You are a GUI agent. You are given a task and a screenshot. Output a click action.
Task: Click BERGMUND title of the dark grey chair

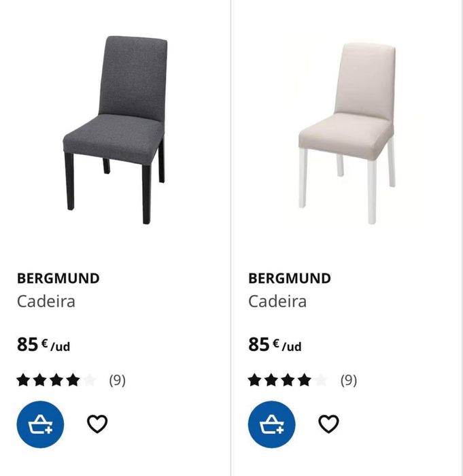(58, 278)
